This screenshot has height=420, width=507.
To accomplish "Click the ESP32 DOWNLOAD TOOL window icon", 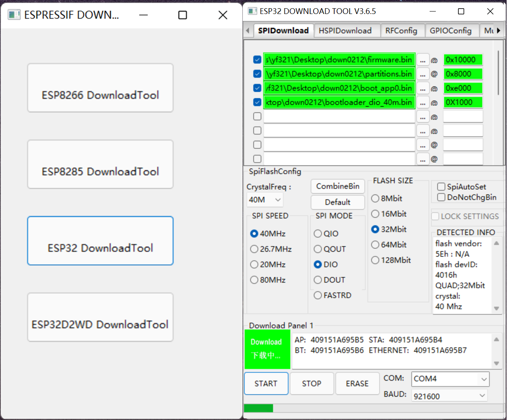I will (252, 11).
